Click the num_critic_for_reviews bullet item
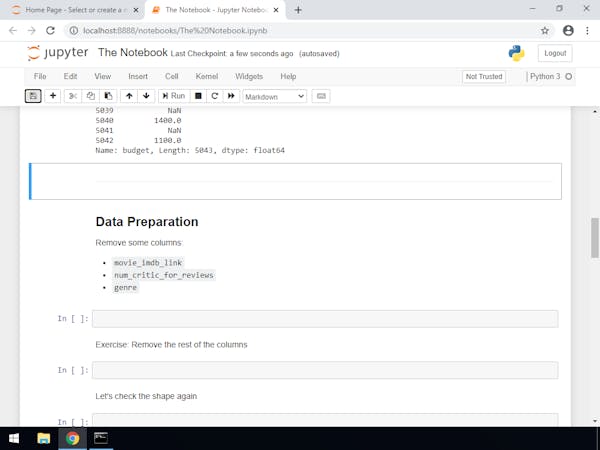Screen dimensions: 600x450 164,275
